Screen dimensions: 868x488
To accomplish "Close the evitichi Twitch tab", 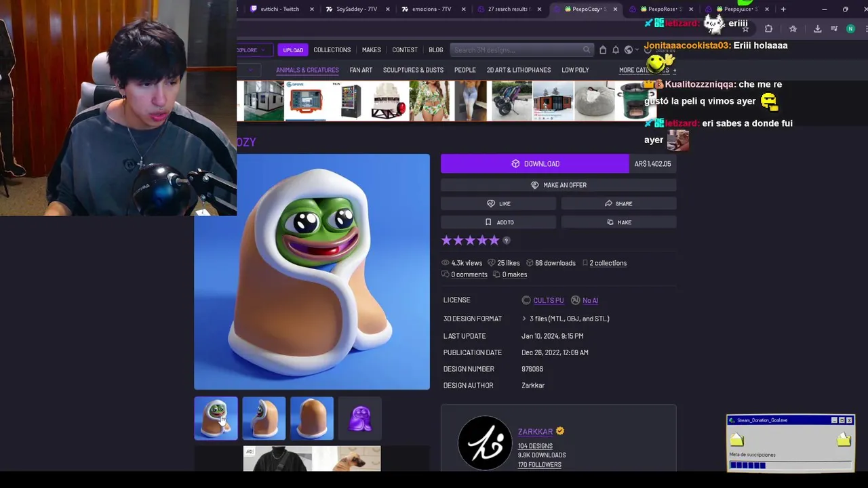I will (x=312, y=9).
